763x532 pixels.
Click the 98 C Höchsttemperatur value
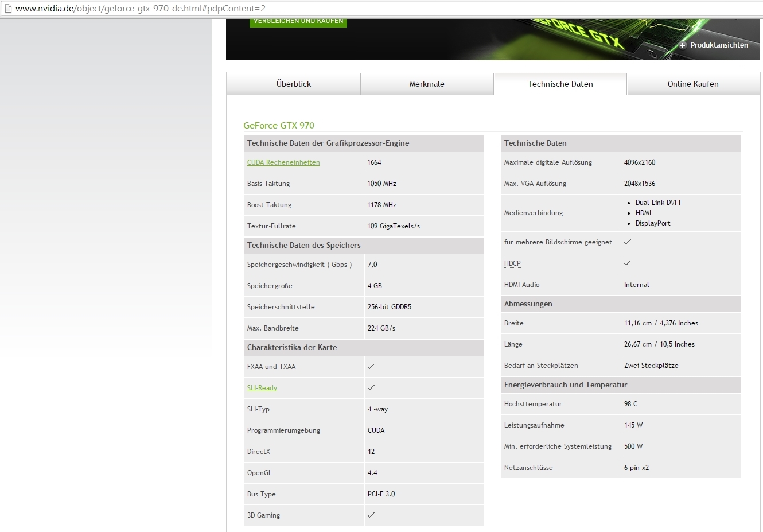click(630, 404)
